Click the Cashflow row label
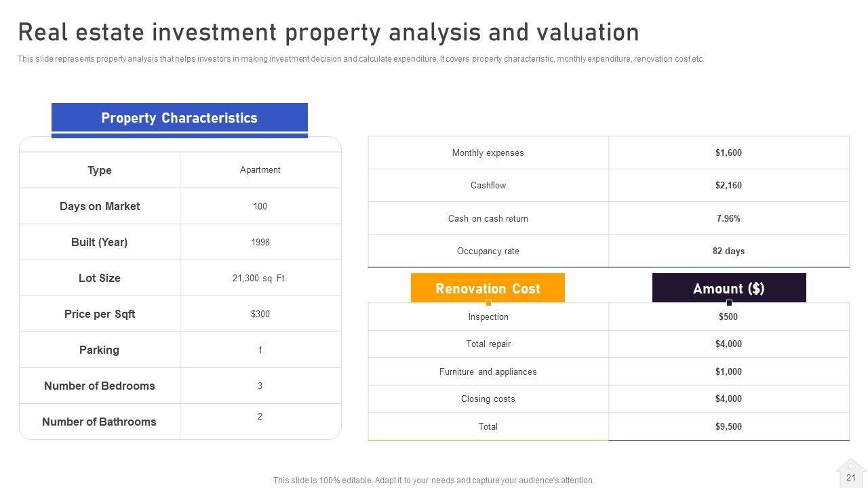 click(488, 186)
